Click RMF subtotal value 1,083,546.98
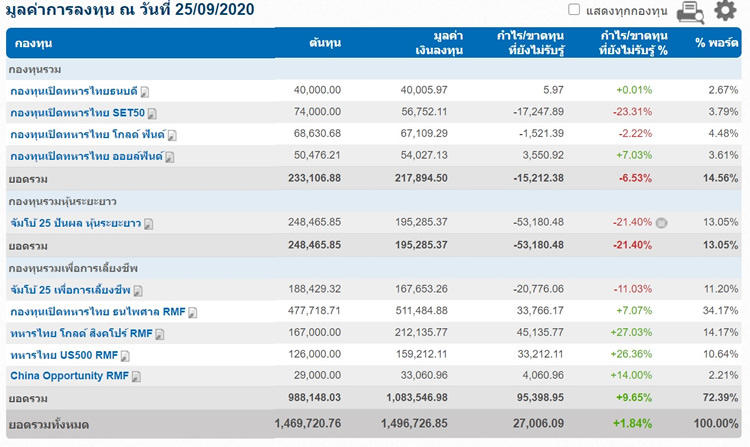Image resolution: width=750 pixels, height=447 pixels. [x=417, y=398]
